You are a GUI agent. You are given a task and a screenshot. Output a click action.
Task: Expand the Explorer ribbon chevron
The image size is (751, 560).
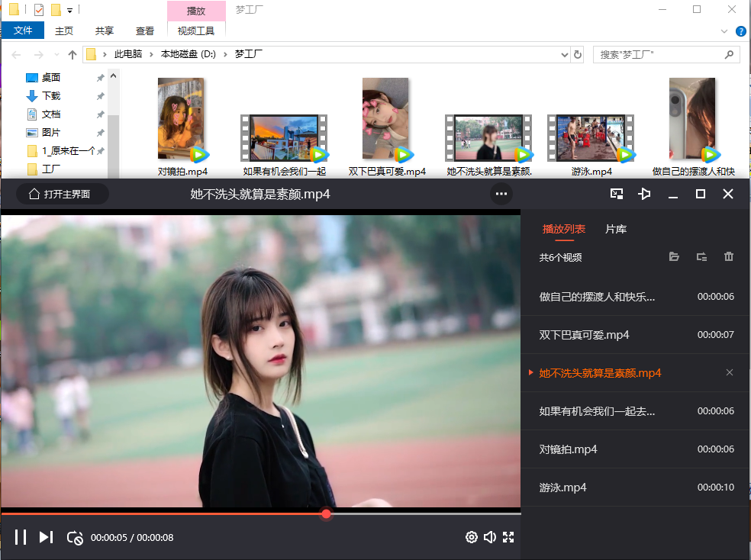(x=724, y=31)
